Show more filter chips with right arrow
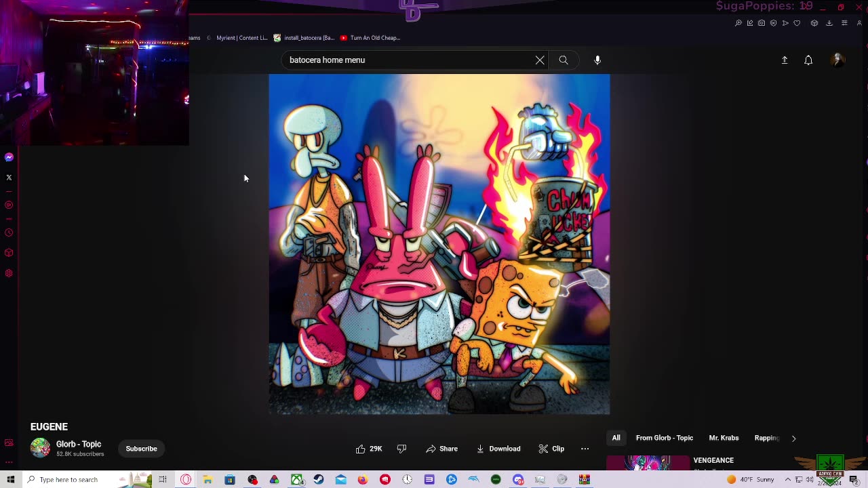This screenshot has height=488, width=868. click(793, 439)
